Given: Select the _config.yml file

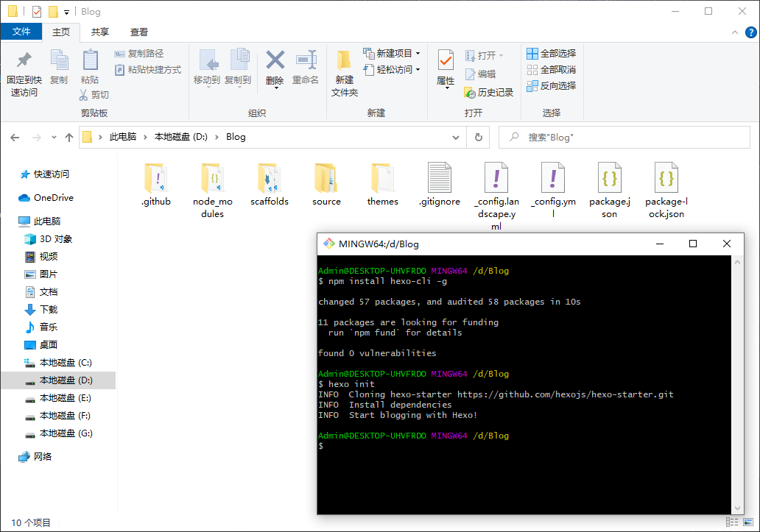Looking at the screenshot, I should tap(553, 191).
